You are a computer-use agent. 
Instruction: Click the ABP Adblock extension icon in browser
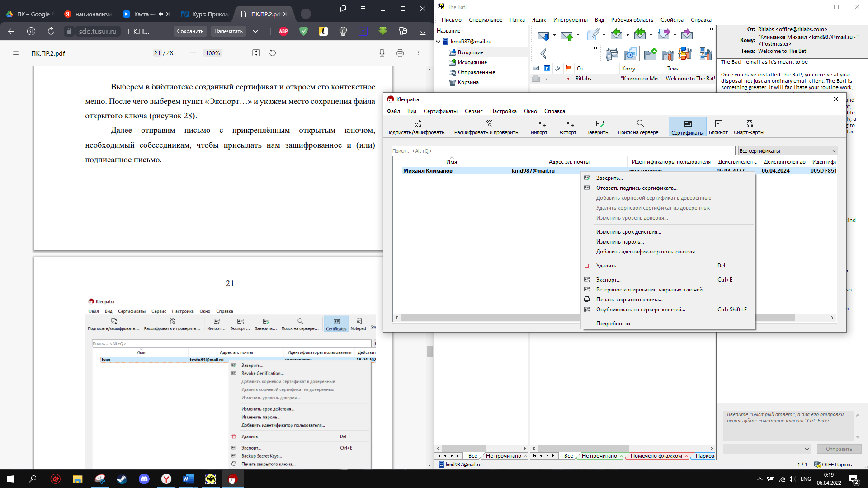click(283, 31)
